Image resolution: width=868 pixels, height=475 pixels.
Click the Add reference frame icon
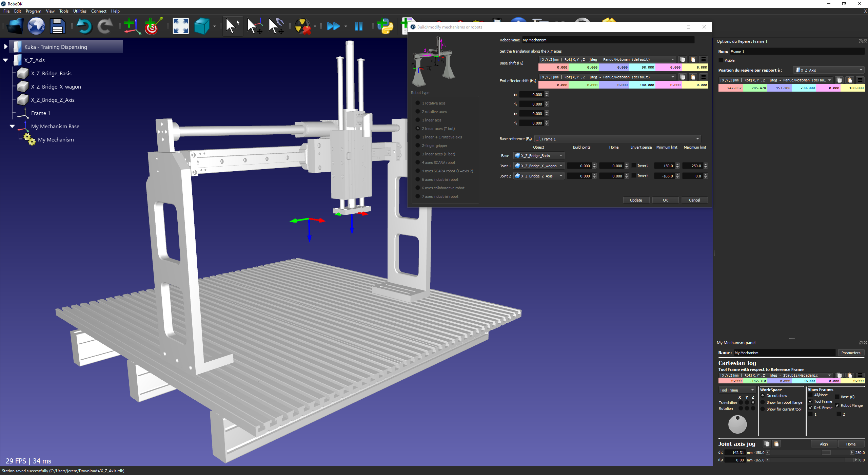[x=132, y=26]
